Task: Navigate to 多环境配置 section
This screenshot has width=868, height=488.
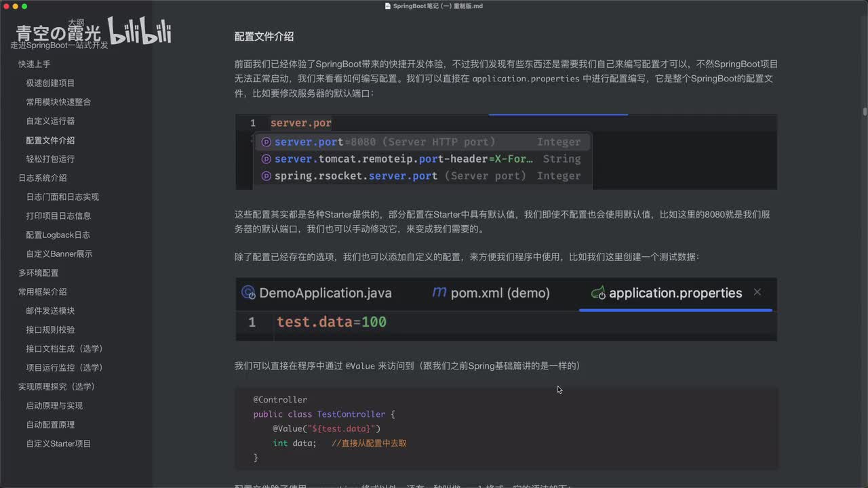Action: click(38, 272)
